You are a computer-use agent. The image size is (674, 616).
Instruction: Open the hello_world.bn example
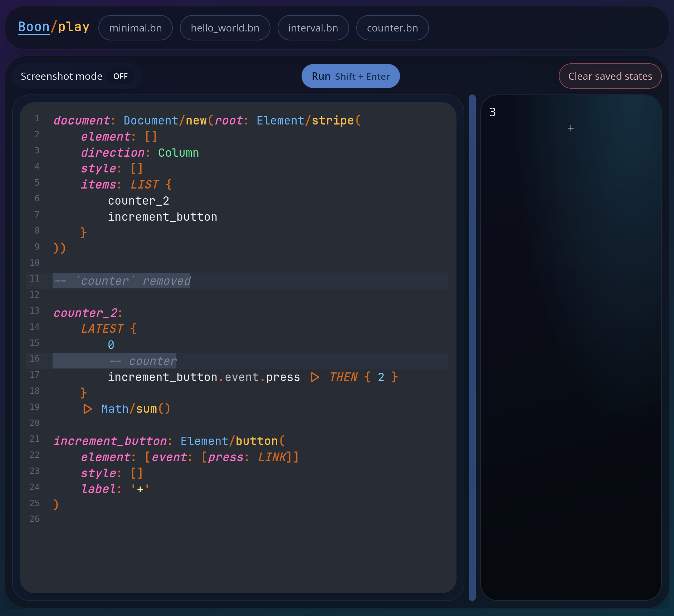(225, 28)
